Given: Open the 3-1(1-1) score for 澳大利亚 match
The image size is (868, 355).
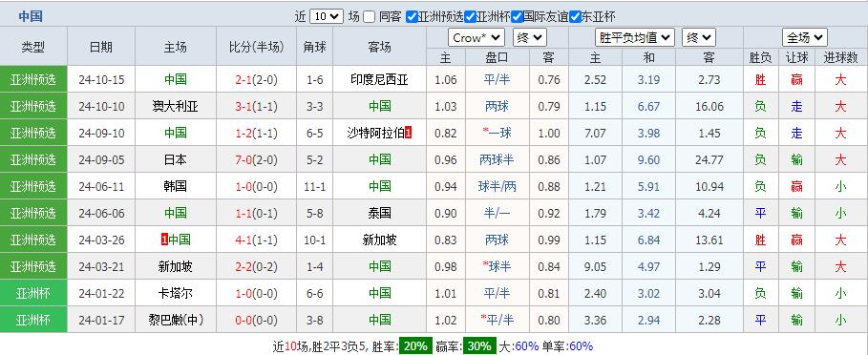Looking at the screenshot, I should tap(256, 106).
